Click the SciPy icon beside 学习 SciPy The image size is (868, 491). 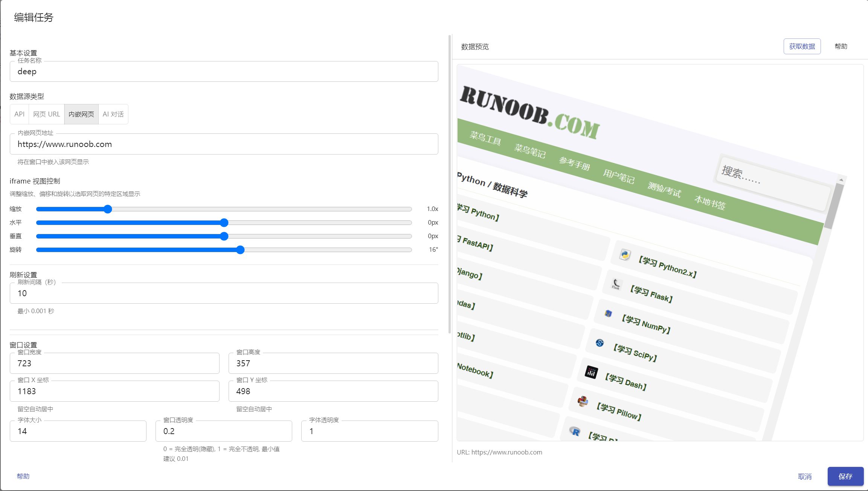coord(600,343)
